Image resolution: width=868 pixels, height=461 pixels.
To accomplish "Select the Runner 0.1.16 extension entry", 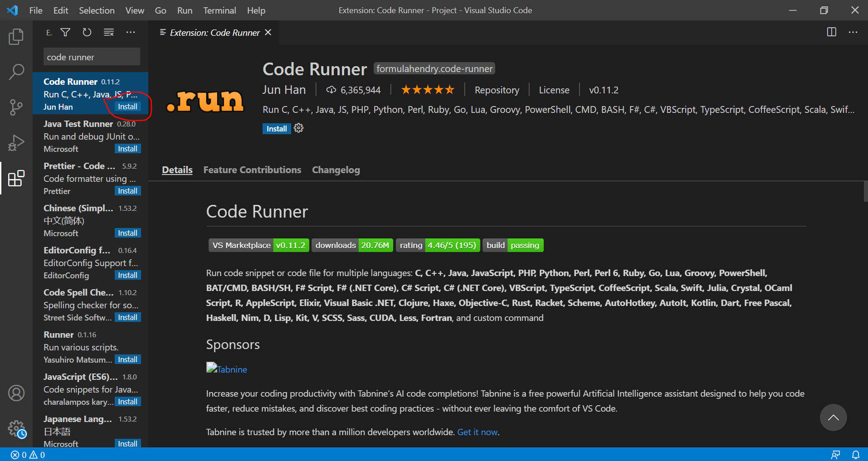I will (90, 347).
